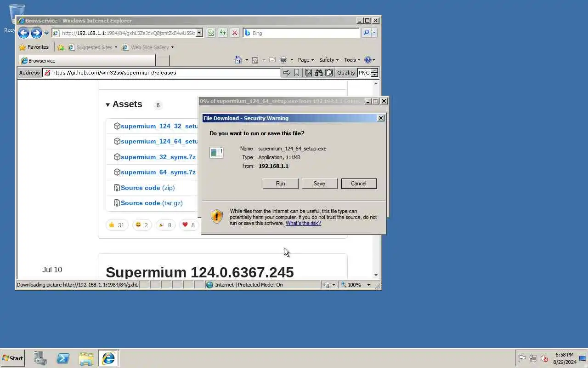Download supermium_64_syms.7z
This screenshot has height=368, width=588.
click(158, 172)
